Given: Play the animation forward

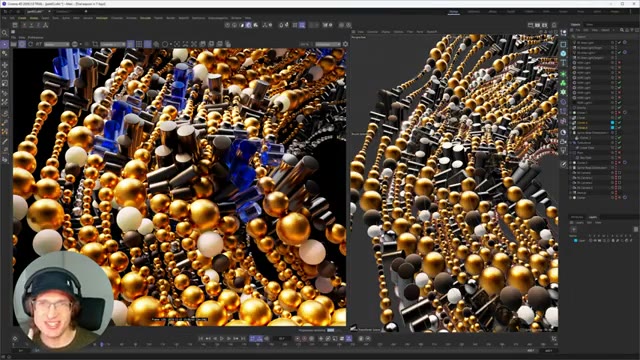Looking at the screenshot, I should click(222, 338).
